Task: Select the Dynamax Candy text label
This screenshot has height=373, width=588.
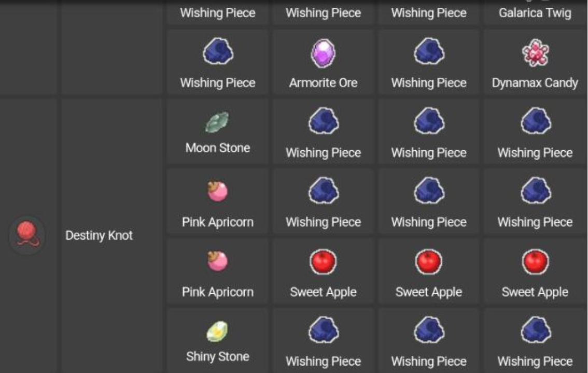Action: (535, 83)
